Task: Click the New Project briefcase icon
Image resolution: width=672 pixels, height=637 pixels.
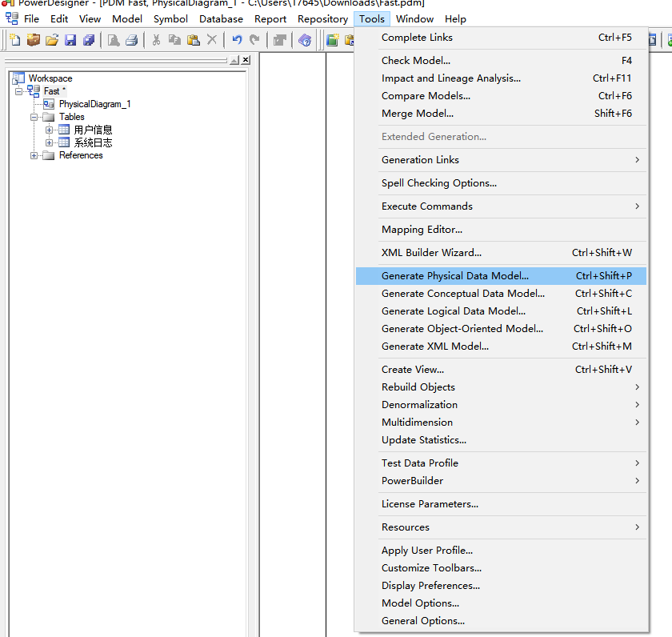Action: pos(33,40)
